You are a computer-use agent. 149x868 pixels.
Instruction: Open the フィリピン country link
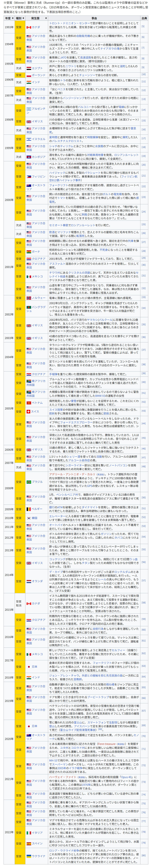(x=38, y=176)
